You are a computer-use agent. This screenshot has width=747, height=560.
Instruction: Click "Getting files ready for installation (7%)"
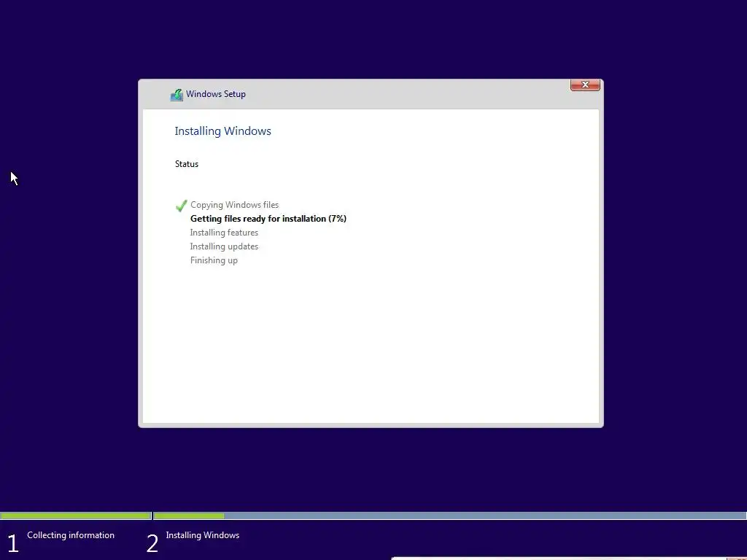[268, 219]
